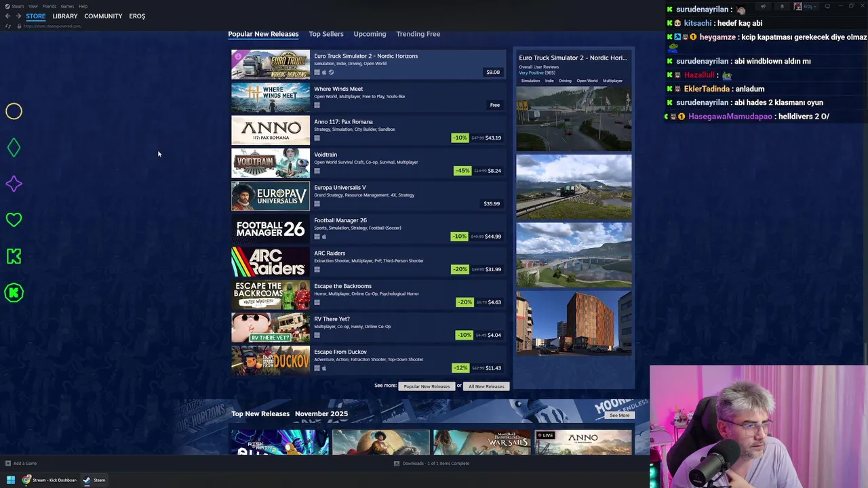Click the purple four-point star overlay icon
868x488 pixels.
pos(14,184)
